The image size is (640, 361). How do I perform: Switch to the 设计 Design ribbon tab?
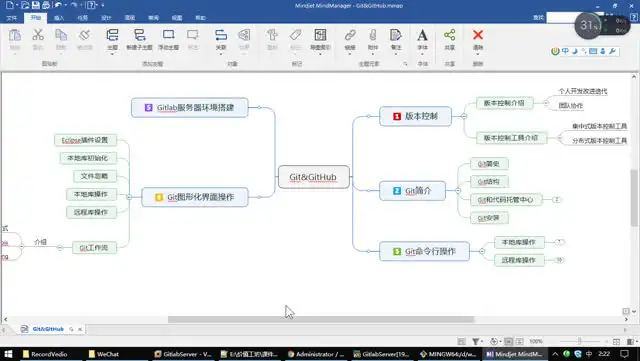pyautogui.click(x=106, y=18)
